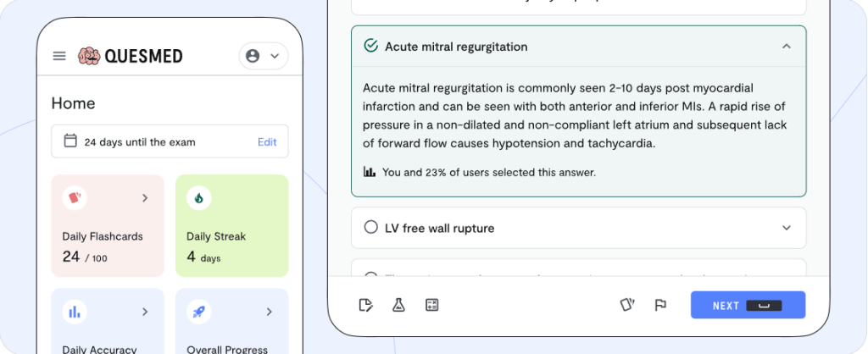Open the calculator tool
The height and width of the screenshot is (354, 868).
coord(431,305)
